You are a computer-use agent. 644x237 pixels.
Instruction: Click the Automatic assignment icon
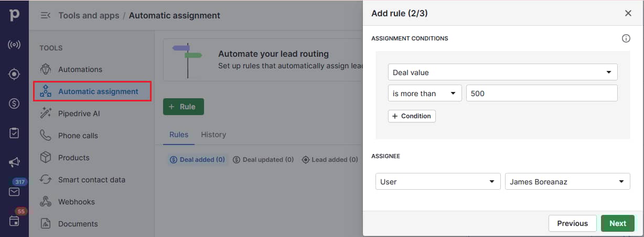(46, 91)
